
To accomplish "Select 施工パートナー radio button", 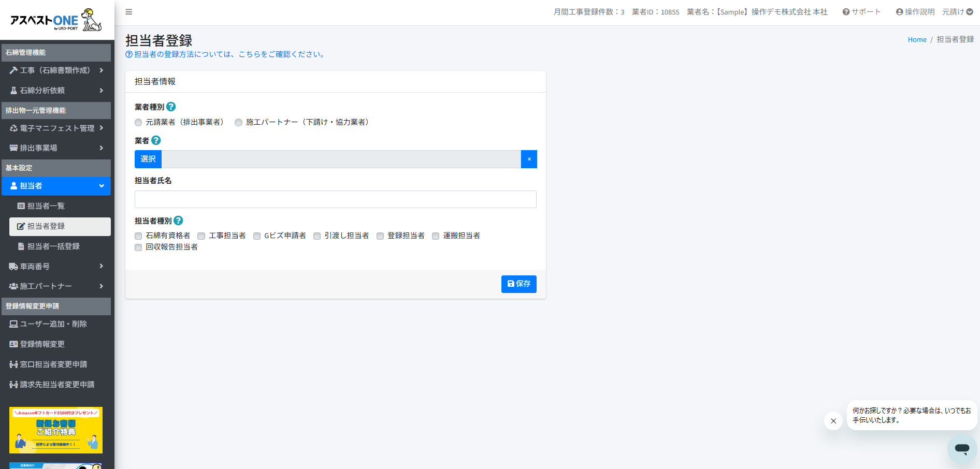I will 238,123.
